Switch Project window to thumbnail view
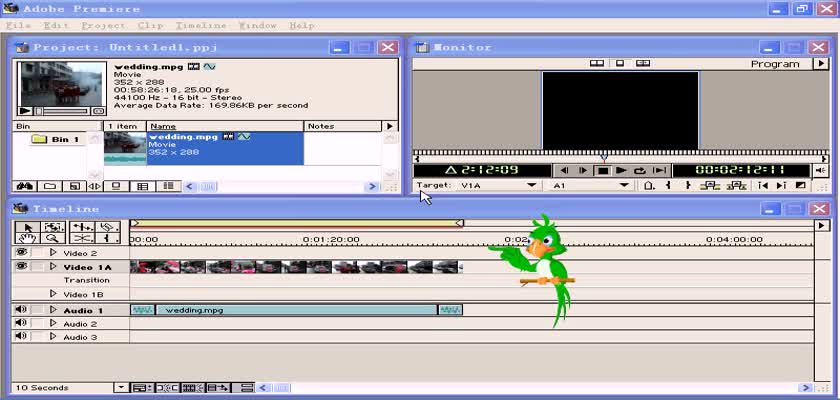This screenshot has height=400, width=840. pyautogui.click(x=142, y=186)
